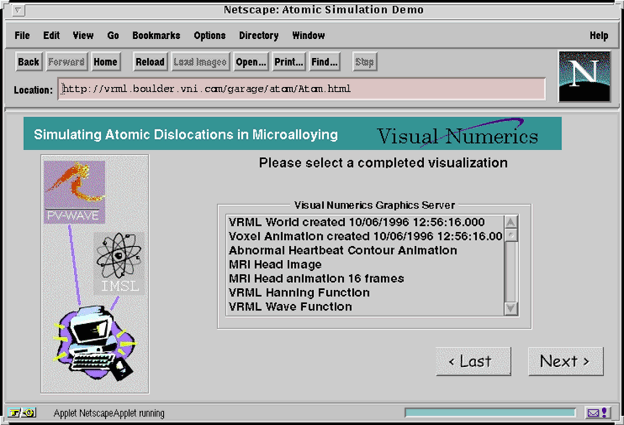Open the View menu
This screenshot has width=624, height=425.
coord(83,35)
